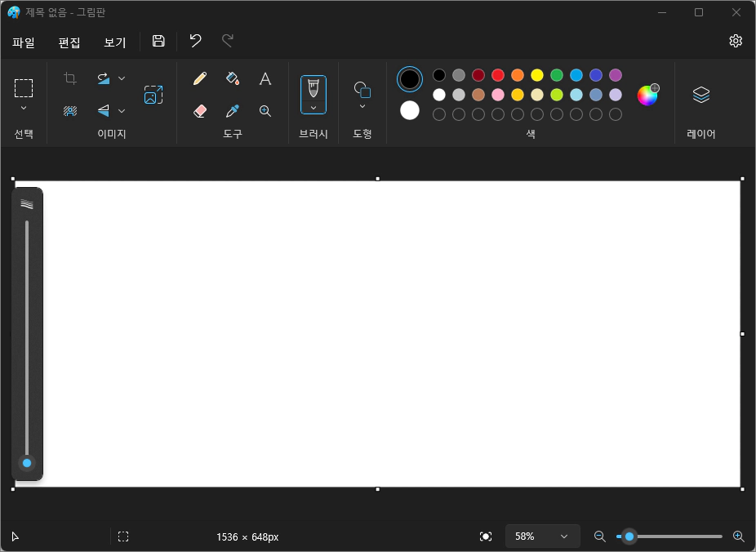This screenshot has height=552, width=756.
Task: Open Edit colors wheel
Action: [647, 95]
